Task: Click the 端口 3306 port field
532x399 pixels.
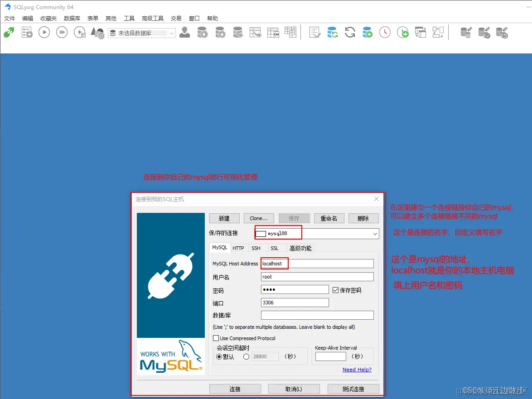Action: [x=295, y=303]
